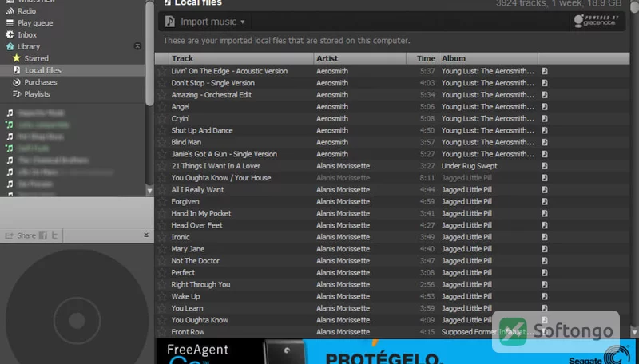Star the track Blind Man
The image size is (639, 364).
(162, 142)
